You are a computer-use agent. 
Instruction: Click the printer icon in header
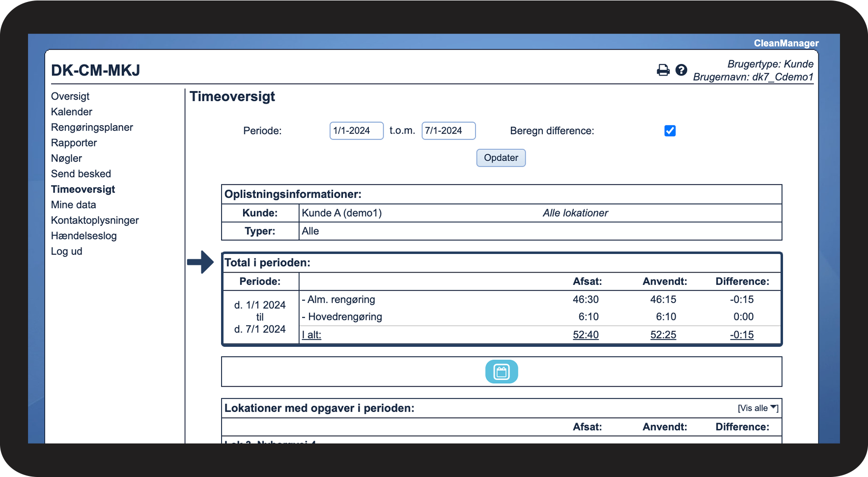(663, 70)
